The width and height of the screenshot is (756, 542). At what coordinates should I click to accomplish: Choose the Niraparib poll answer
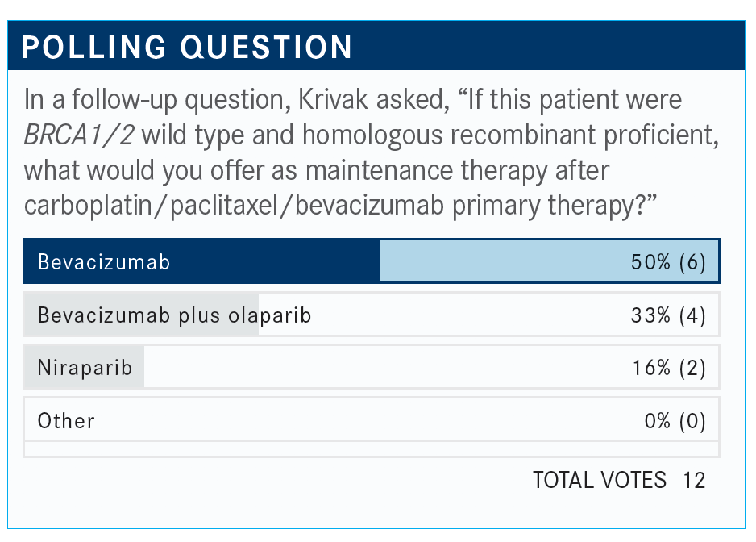[x=372, y=367]
